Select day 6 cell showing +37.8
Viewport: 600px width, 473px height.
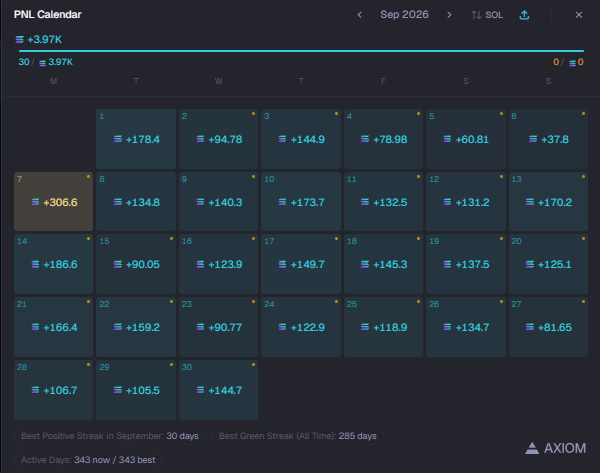coord(548,139)
